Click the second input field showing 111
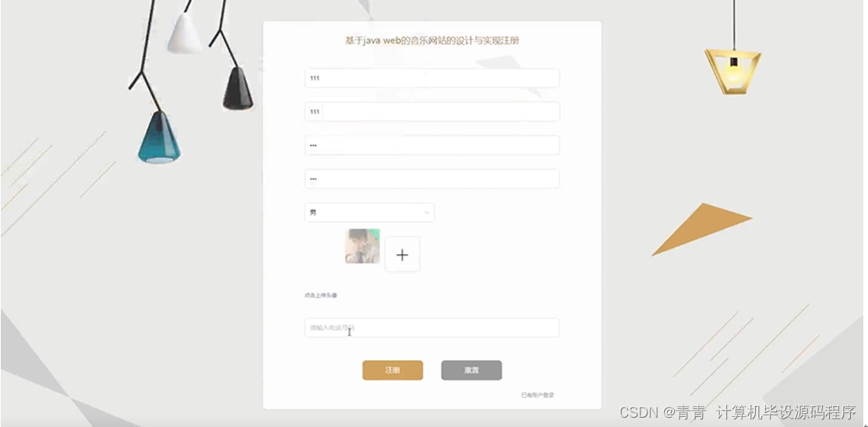 coord(432,112)
